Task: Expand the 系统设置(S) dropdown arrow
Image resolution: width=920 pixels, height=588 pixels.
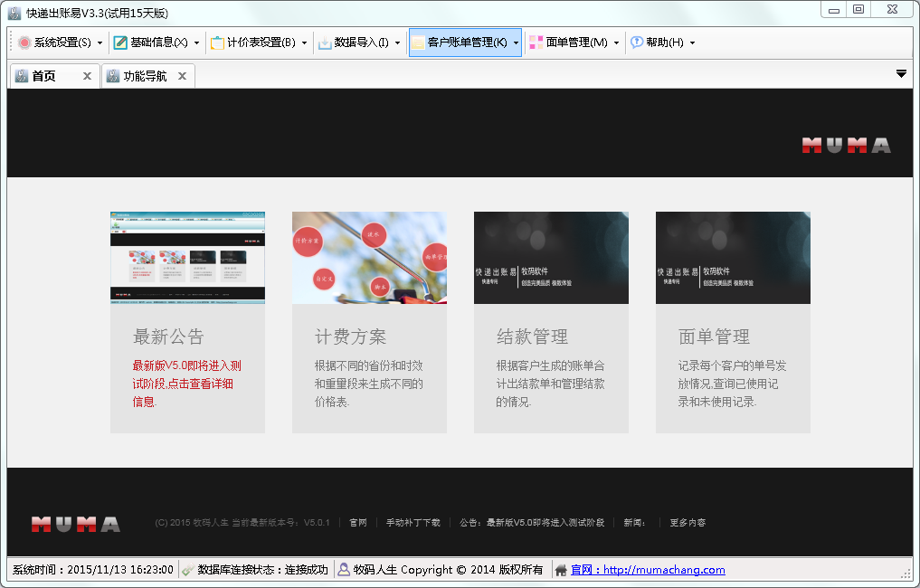Action: click(100, 43)
